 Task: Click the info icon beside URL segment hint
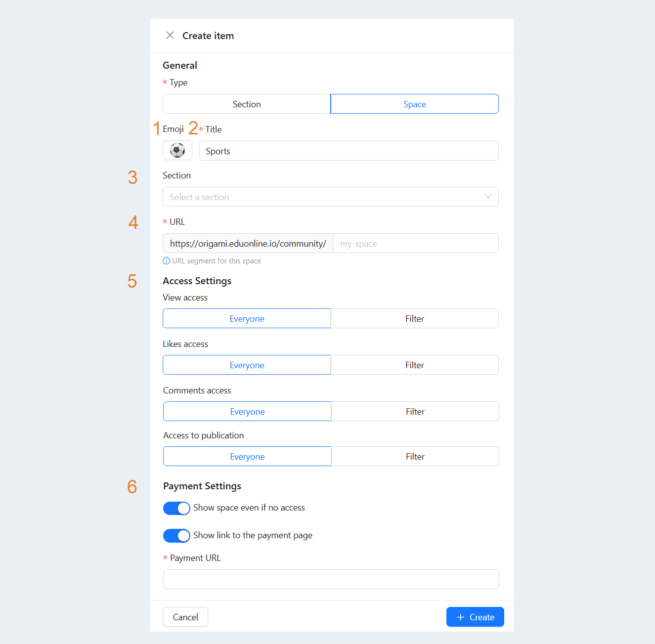click(167, 261)
